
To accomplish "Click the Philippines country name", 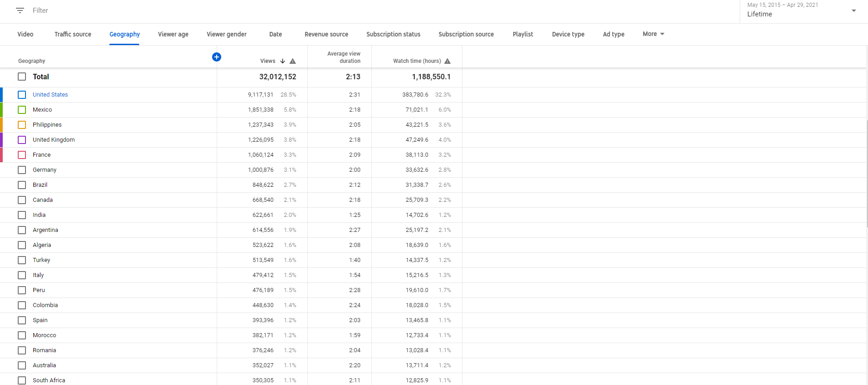I will click(x=47, y=125).
